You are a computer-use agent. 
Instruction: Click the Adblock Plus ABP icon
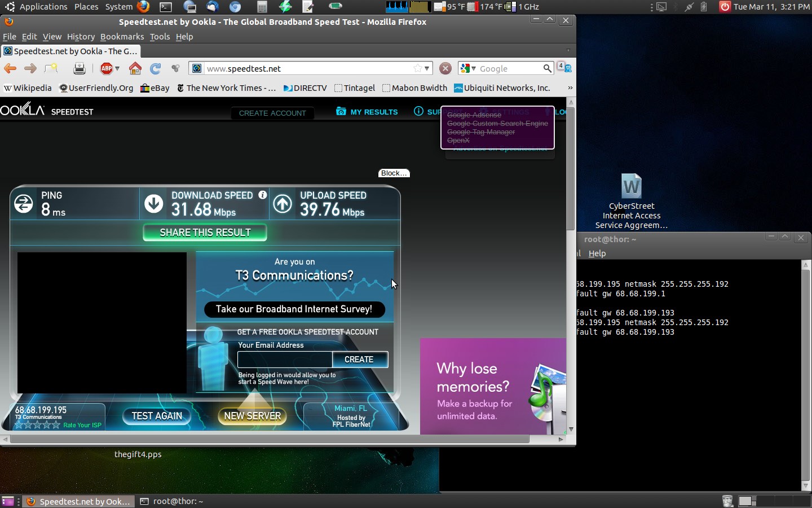point(107,69)
